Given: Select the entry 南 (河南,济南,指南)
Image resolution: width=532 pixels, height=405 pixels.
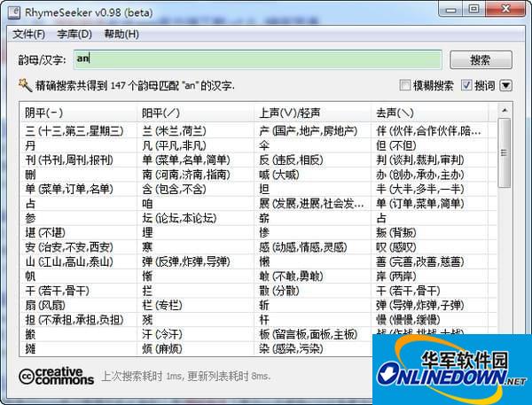Looking at the screenshot, I should [x=186, y=175].
